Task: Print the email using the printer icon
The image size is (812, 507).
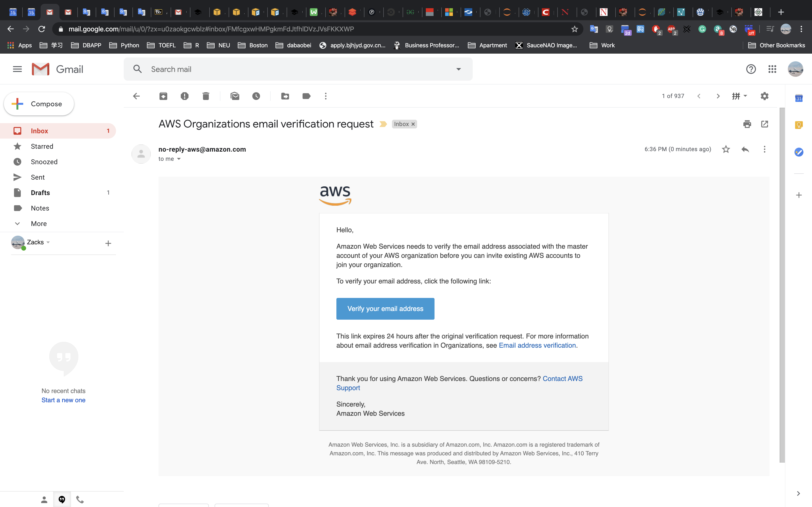Action: 747,124
